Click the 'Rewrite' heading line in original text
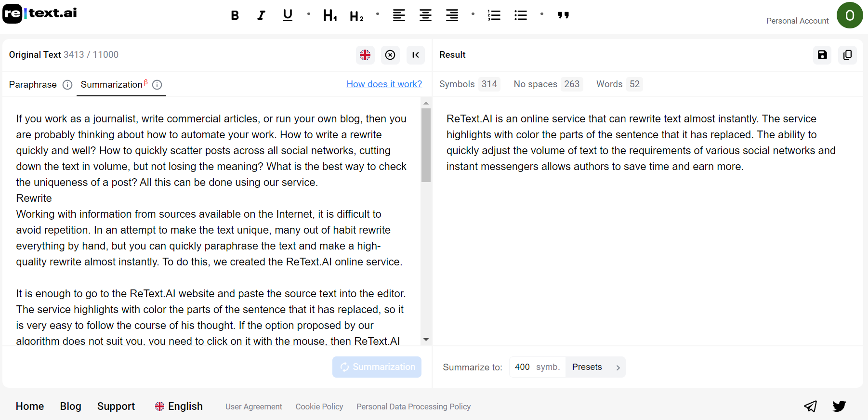Screen dimensions: 868x420 tap(34, 198)
